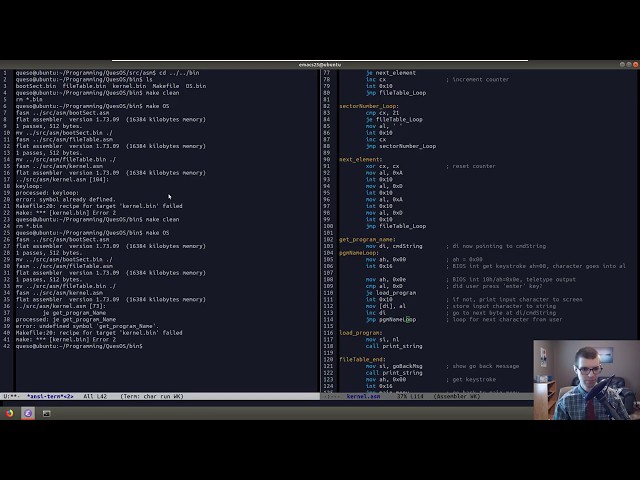Click 'mov ah, 0x0e' on line 108
This screenshot has width=640, height=480.
tap(386, 280)
